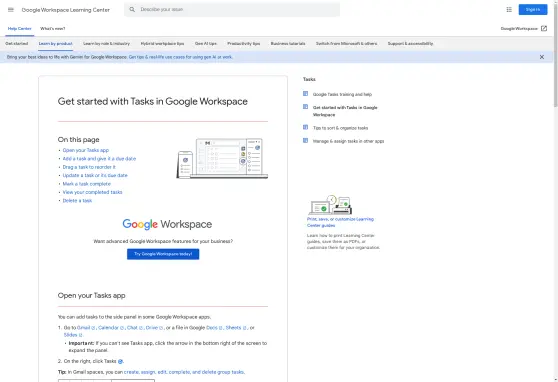Open the Docs link in step 1
The height and width of the screenshot is (382, 558).
coord(212,328)
